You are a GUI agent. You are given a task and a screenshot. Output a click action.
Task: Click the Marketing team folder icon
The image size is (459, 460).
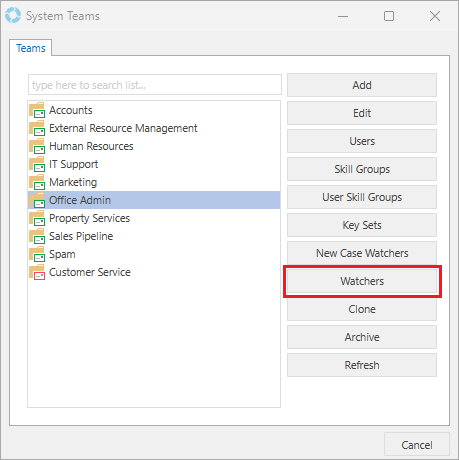37,182
